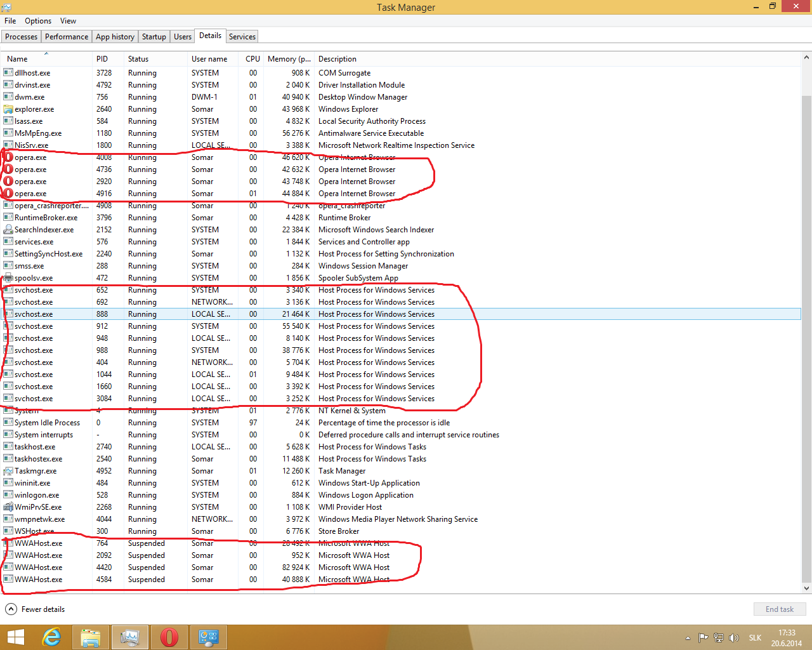Click the "DWM-1" user name cell

204,97
